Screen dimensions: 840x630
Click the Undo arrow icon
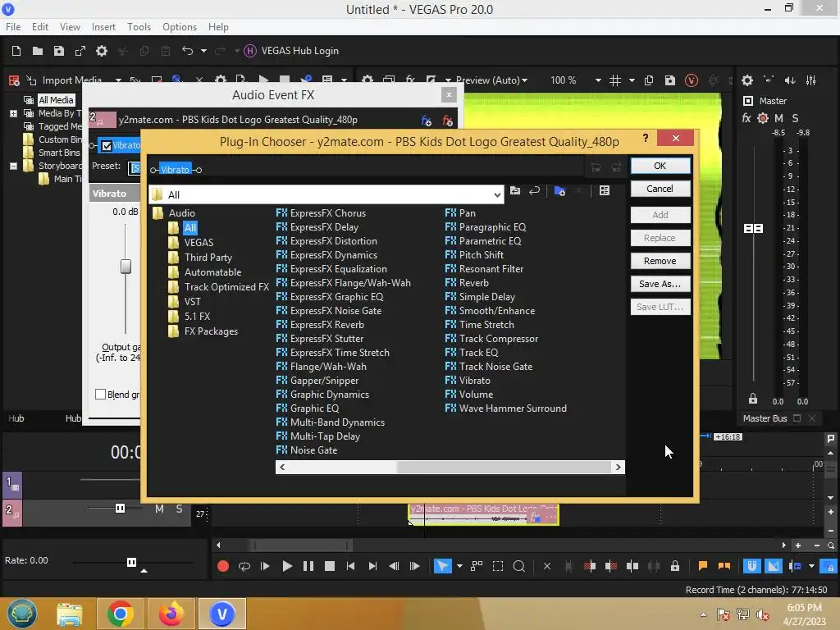point(188,51)
